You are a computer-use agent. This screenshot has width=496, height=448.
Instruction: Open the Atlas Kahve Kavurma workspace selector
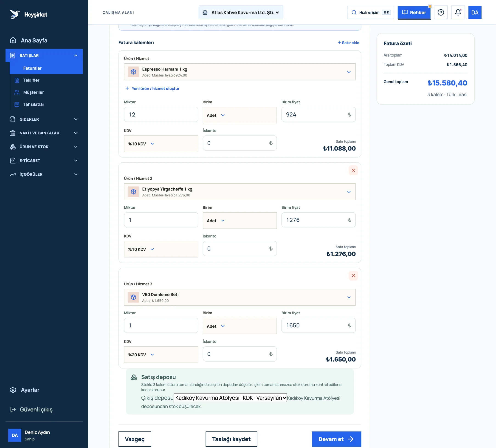[x=241, y=12]
